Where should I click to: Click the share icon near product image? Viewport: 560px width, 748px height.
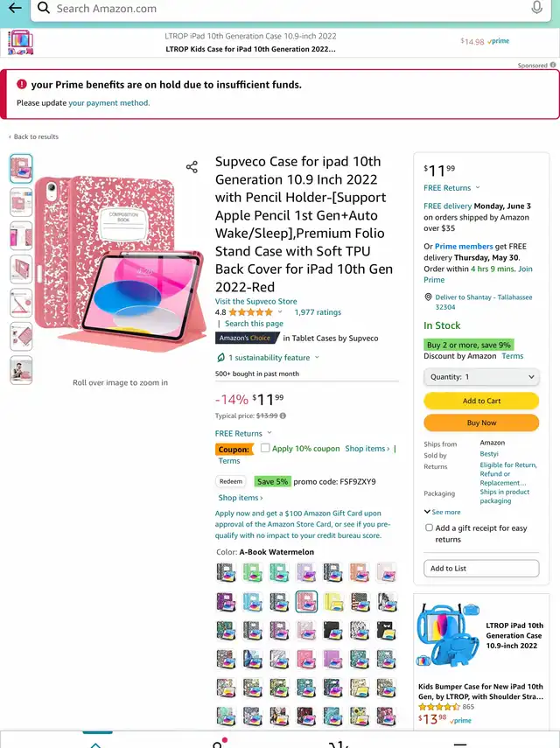coord(192,167)
